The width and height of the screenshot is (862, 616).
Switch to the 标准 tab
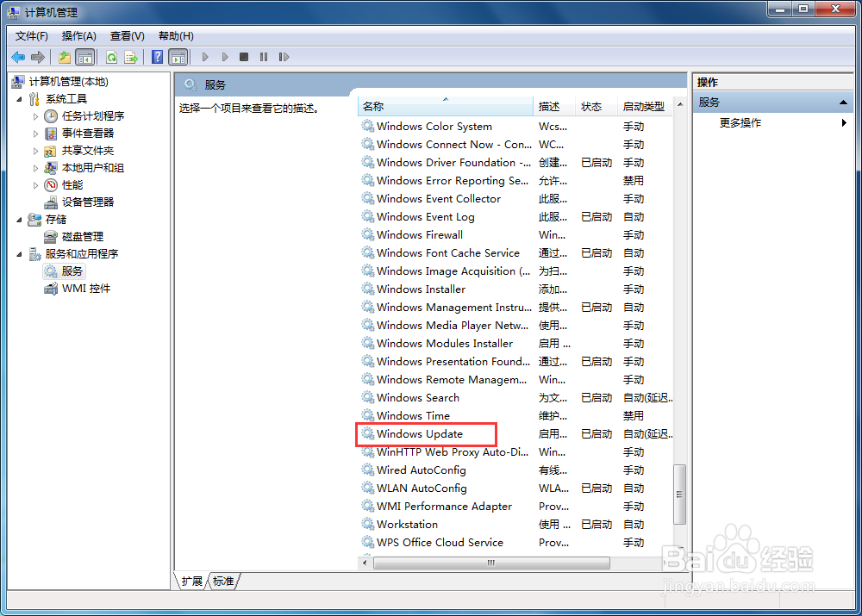(x=223, y=582)
